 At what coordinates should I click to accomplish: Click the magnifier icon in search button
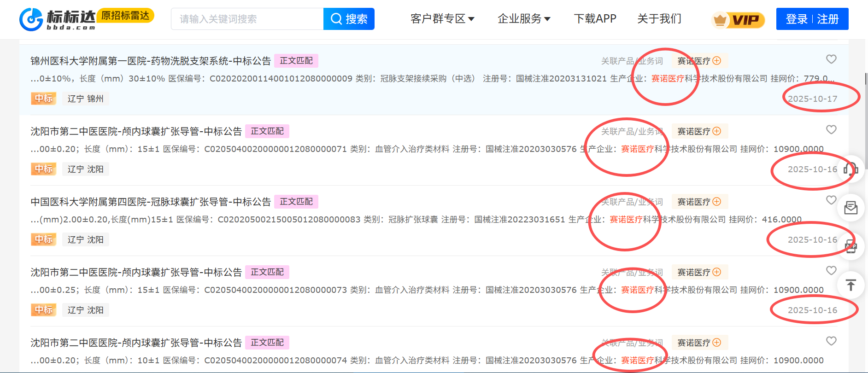point(336,19)
